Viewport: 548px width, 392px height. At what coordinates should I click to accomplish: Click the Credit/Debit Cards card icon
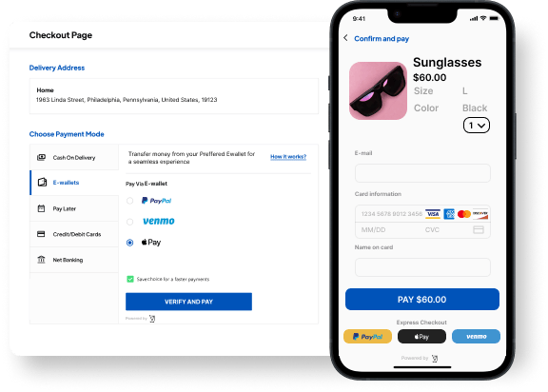41,234
